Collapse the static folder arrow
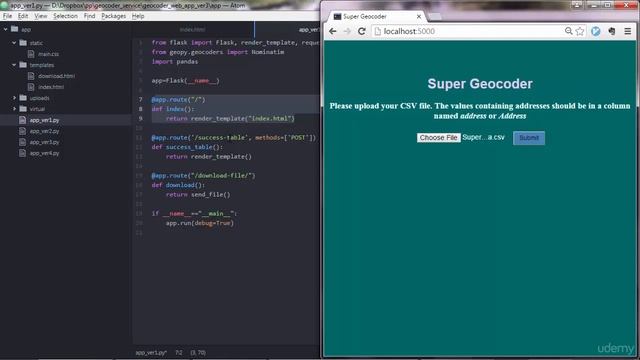This screenshot has width=640, height=360. click(x=14, y=42)
